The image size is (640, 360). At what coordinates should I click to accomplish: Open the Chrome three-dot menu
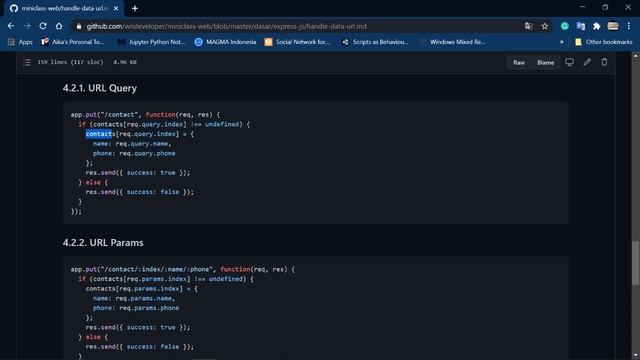pos(629,26)
